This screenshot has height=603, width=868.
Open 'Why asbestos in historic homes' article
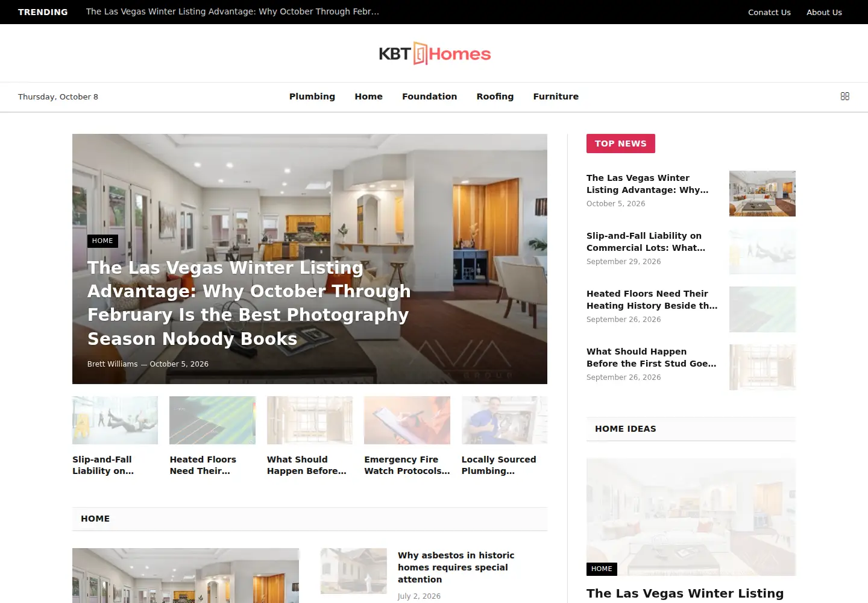(x=456, y=567)
